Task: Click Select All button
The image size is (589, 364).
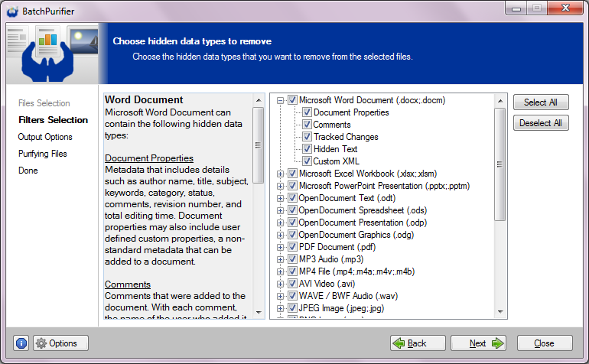Action: (x=541, y=102)
